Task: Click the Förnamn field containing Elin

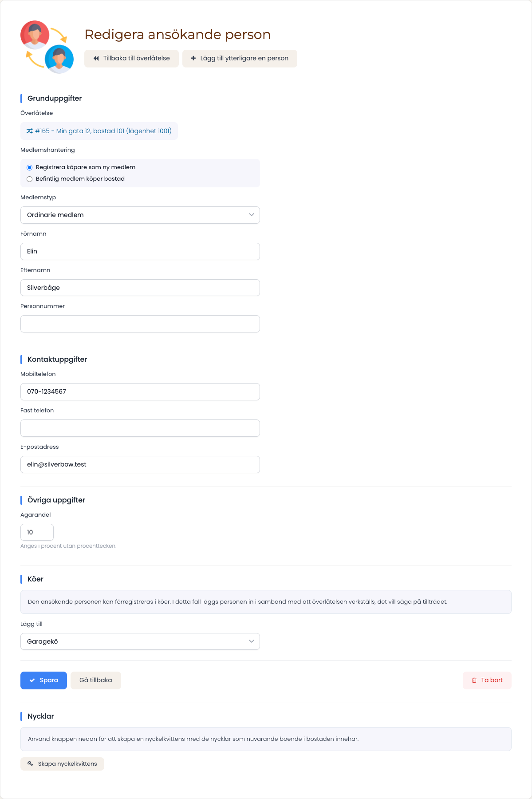Action: coord(140,251)
